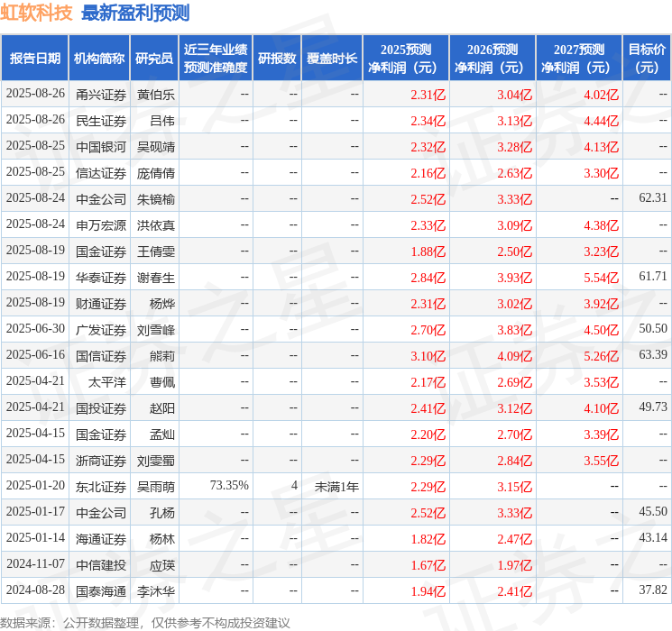The height and width of the screenshot is (631, 672).
Task: Click target price 50.50
Action: [x=653, y=328]
